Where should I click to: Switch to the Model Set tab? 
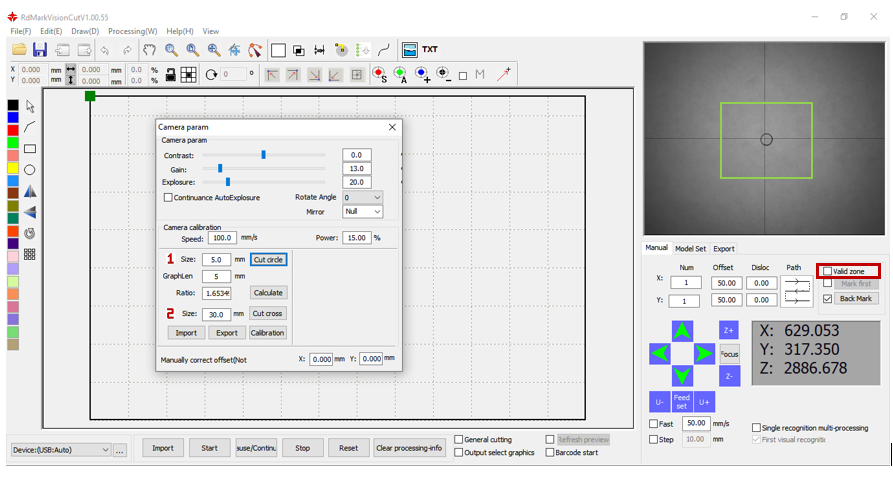pyautogui.click(x=690, y=248)
